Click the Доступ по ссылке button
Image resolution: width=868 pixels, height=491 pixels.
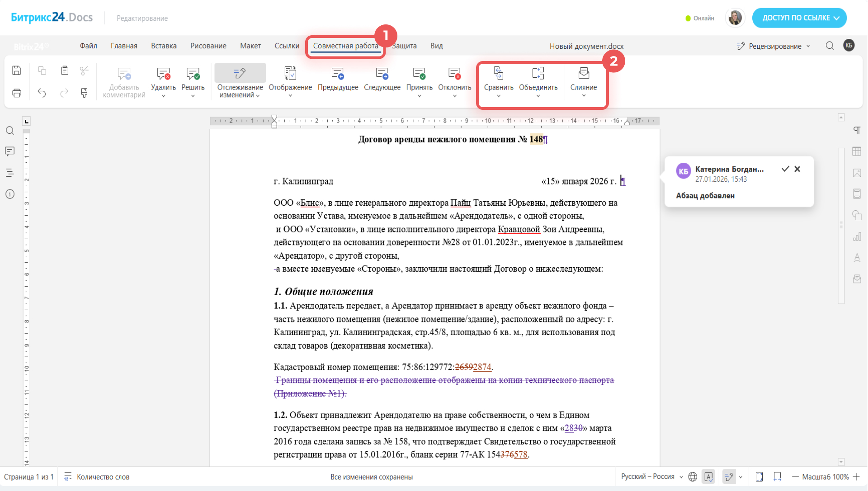(x=799, y=18)
